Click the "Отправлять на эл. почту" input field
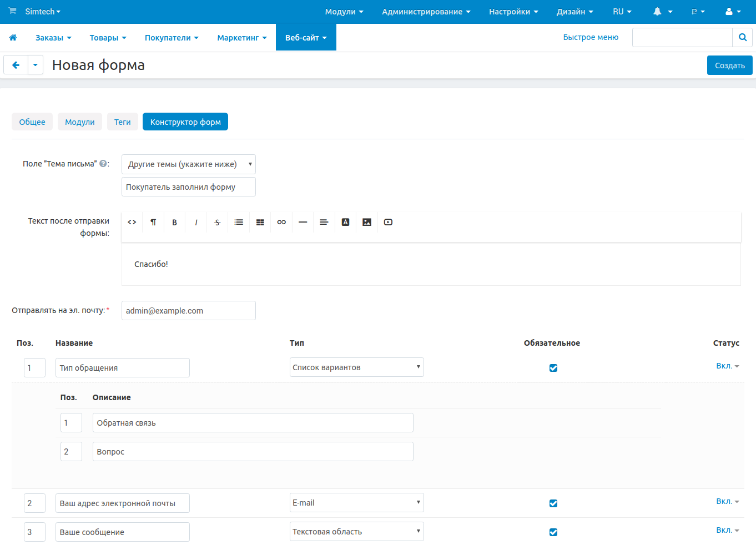Viewport: 756px width, 545px height. click(188, 311)
